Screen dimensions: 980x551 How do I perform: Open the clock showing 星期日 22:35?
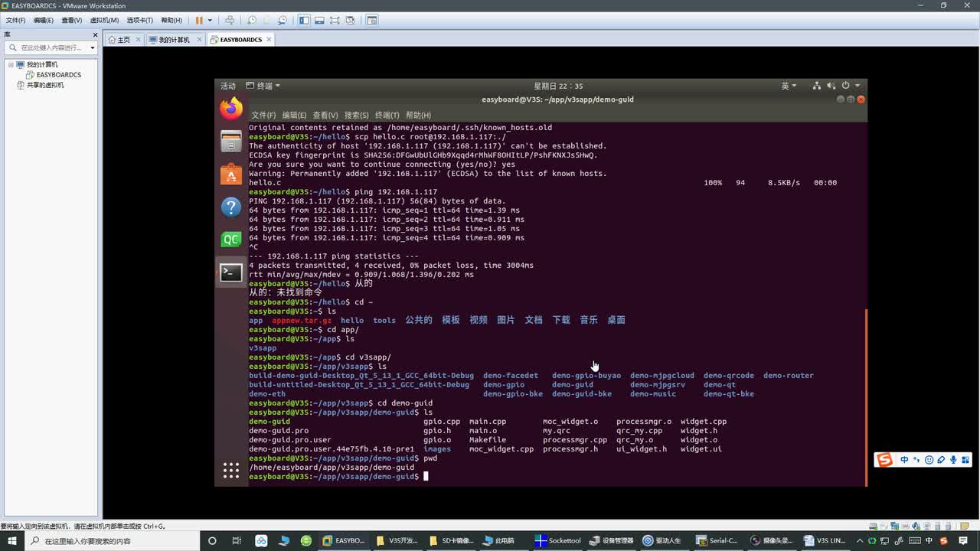[558, 86]
